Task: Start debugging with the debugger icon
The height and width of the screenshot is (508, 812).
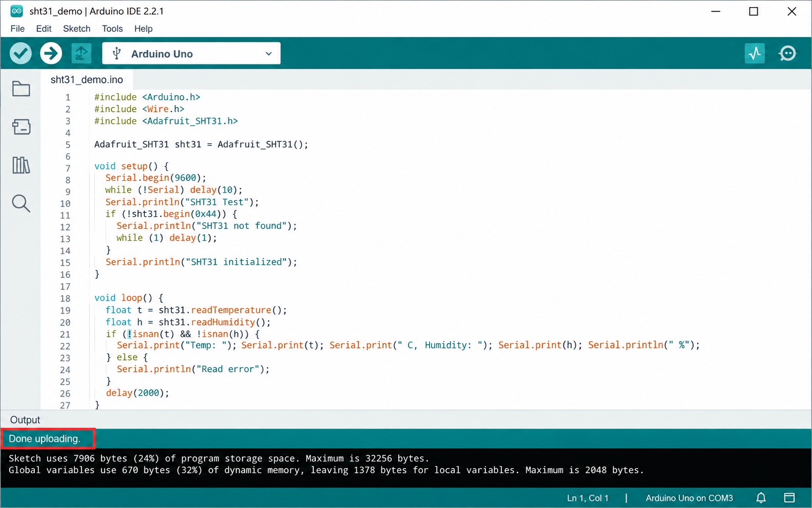Action: point(81,53)
